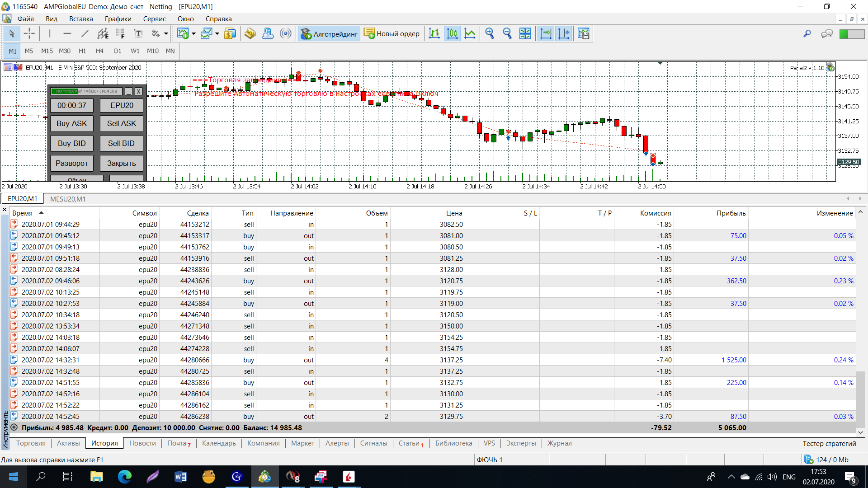Open the Графики menu
The height and width of the screenshot is (488, 868).
pyautogui.click(x=118, y=19)
